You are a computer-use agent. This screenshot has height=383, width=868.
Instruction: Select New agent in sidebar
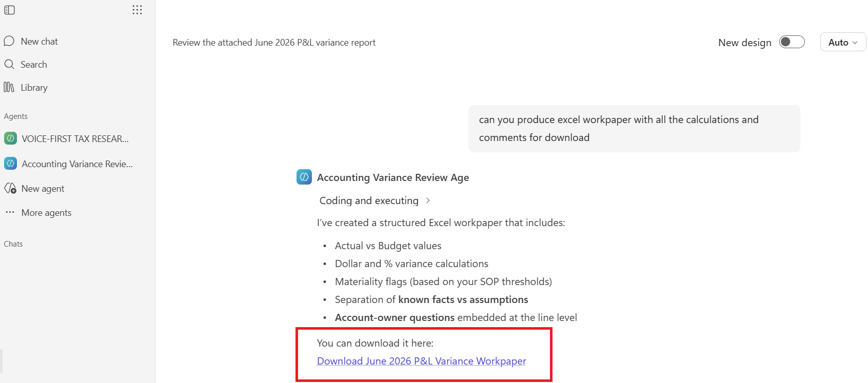coord(43,188)
